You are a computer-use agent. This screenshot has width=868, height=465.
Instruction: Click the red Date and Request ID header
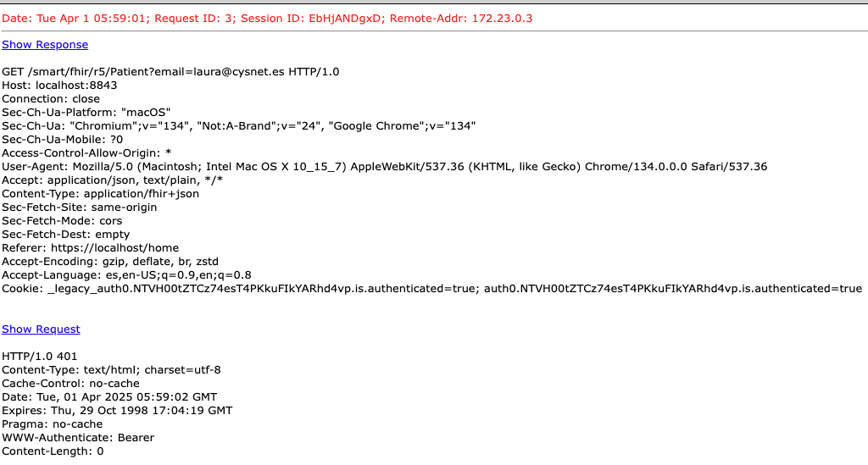267,18
